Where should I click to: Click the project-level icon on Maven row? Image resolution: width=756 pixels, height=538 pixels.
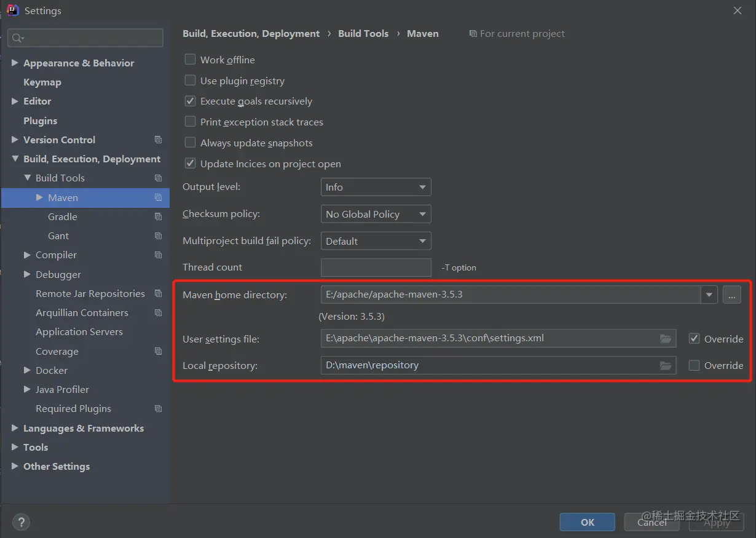158,197
